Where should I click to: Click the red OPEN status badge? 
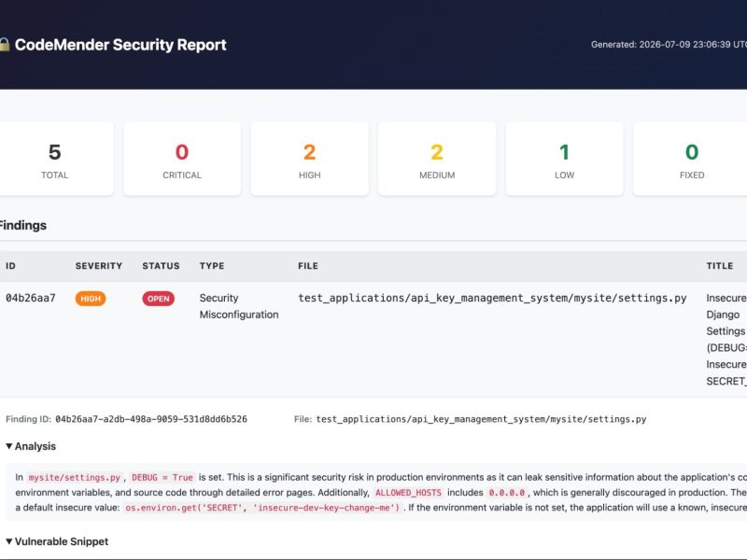tap(158, 299)
